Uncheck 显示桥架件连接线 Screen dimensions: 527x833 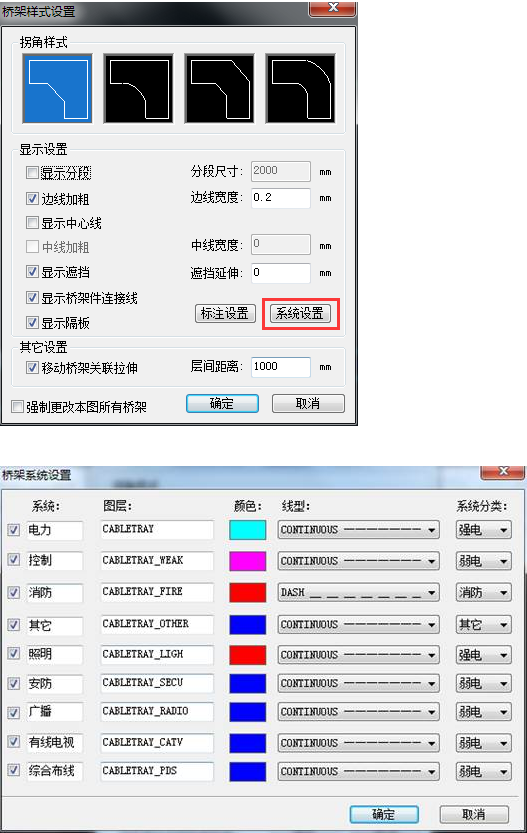coord(32,298)
